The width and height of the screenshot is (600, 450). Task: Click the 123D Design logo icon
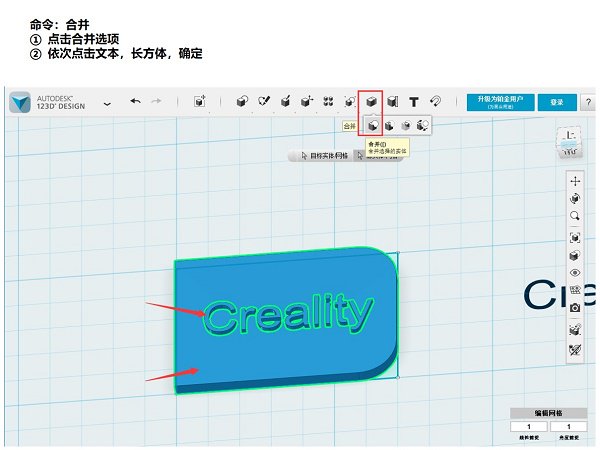[x=20, y=102]
